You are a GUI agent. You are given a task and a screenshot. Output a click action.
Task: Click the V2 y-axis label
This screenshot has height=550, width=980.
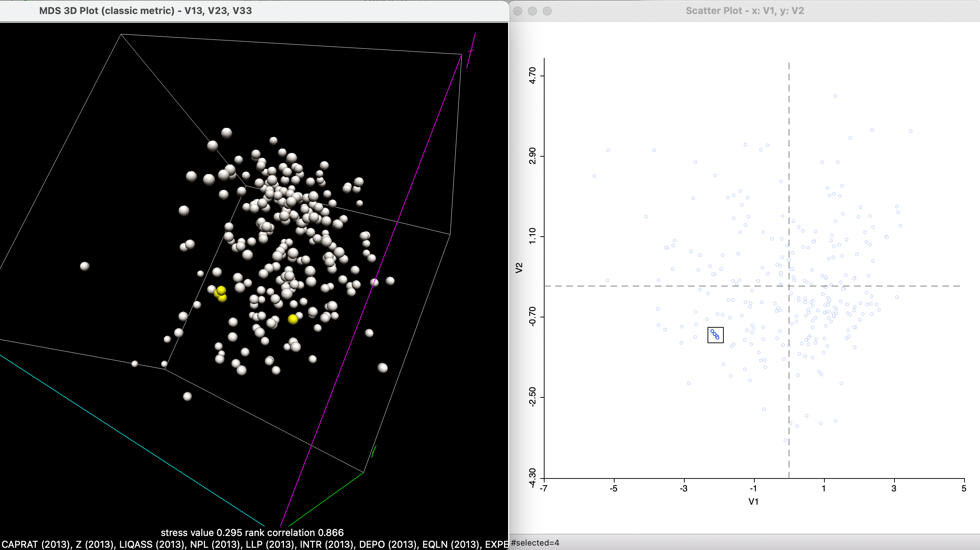point(519,268)
